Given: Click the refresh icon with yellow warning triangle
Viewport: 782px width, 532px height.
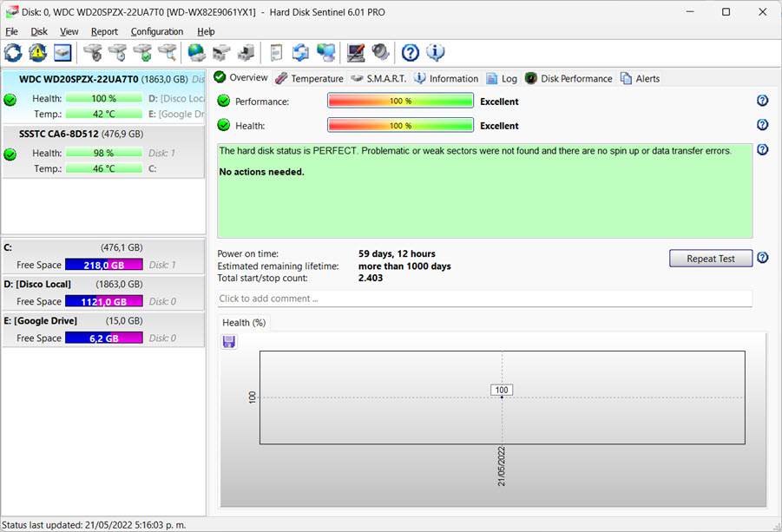Looking at the screenshot, I should click(37, 52).
